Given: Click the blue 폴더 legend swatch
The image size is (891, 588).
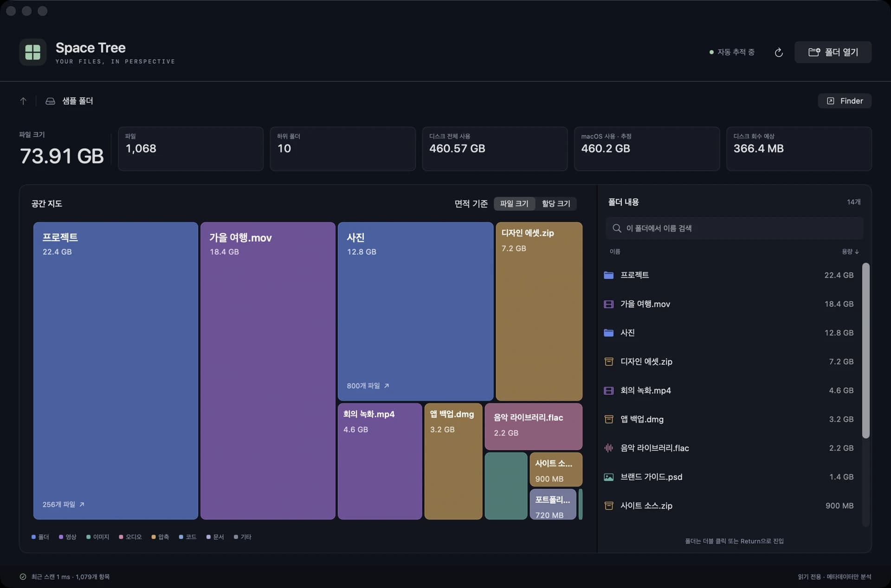Looking at the screenshot, I should (x=33, y=537).
